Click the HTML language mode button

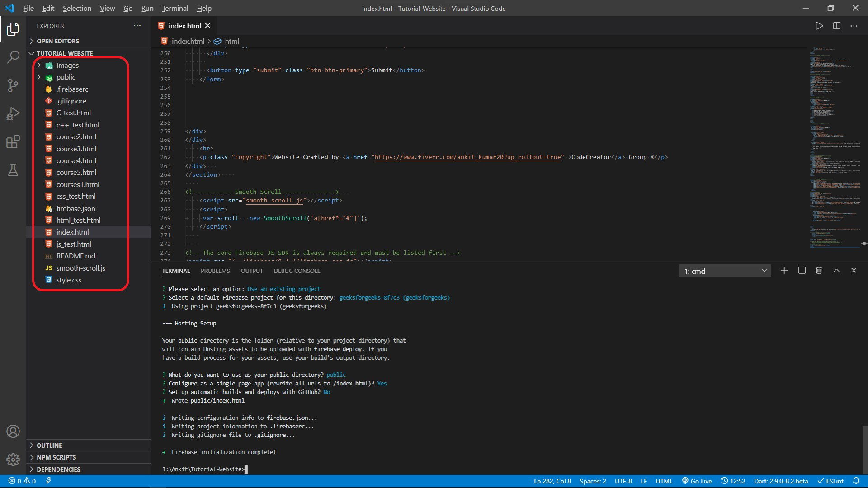(664, 481)
